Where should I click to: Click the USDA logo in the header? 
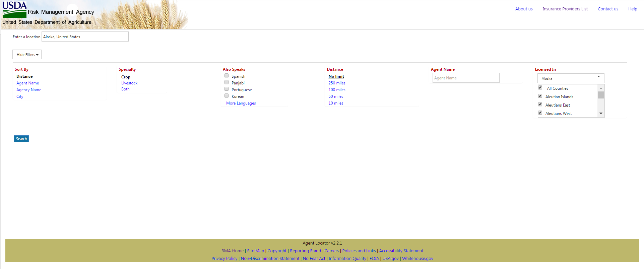click(14, 10)
